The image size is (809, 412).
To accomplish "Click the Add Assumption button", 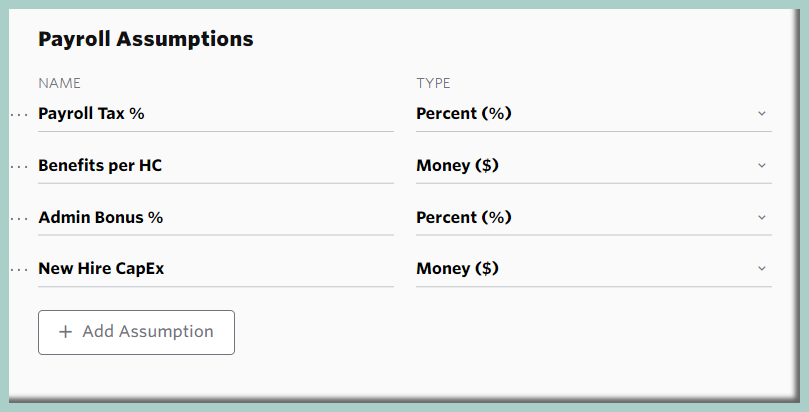I will pos(136,332).
